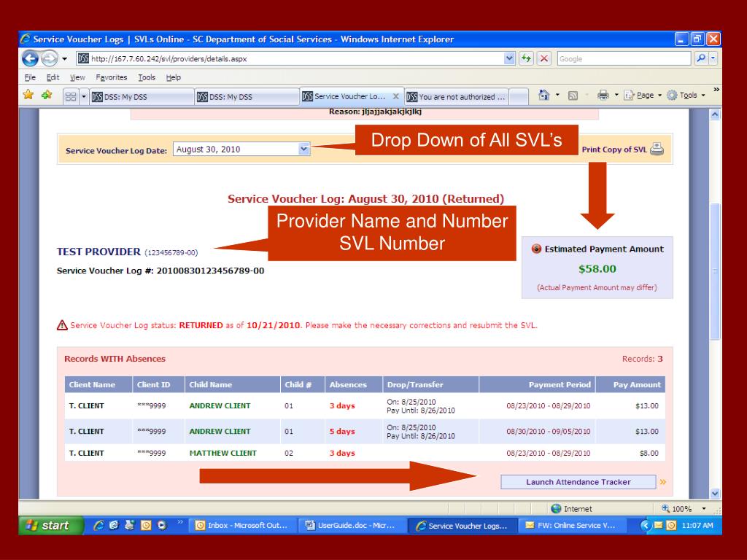
Task: Click the Favorites Center star icon
Action: pos(28,96)
